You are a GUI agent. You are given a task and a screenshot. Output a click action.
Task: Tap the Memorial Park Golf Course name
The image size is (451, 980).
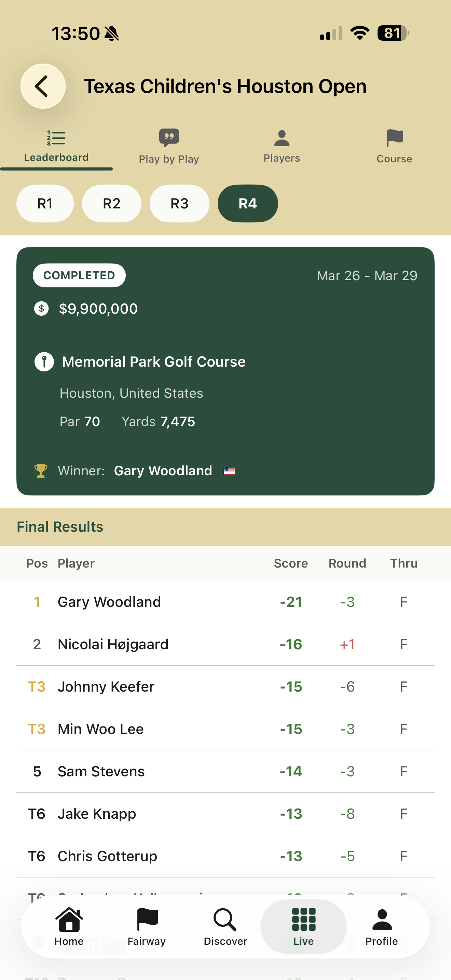pyautogui.click(x=154, y=362)
